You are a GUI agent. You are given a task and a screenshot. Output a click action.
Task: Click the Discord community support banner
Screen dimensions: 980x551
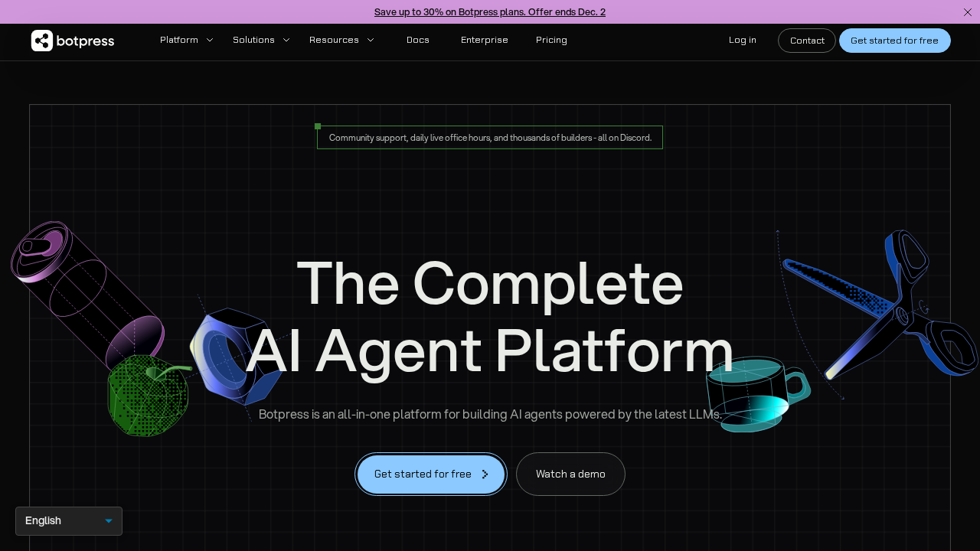489,137
